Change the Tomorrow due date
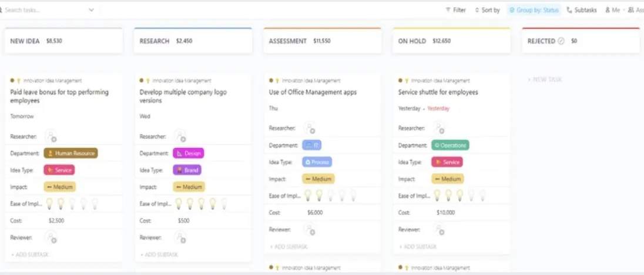Screen dimensions: 644x275 click(x=22, y=116)
